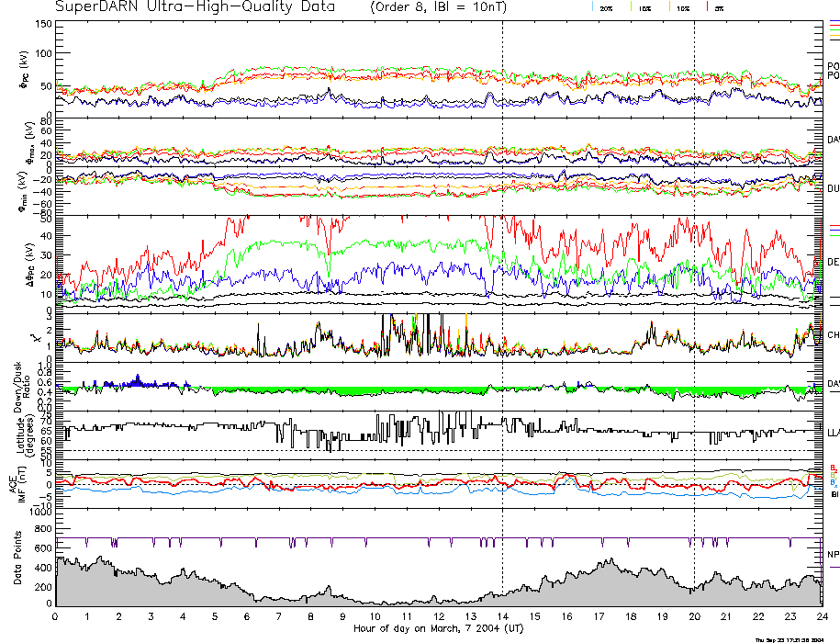The width and height of the screenshot is (840, 643).
Task: Click the dashed vertical marker at hour 14
Action: pos(502,313)
